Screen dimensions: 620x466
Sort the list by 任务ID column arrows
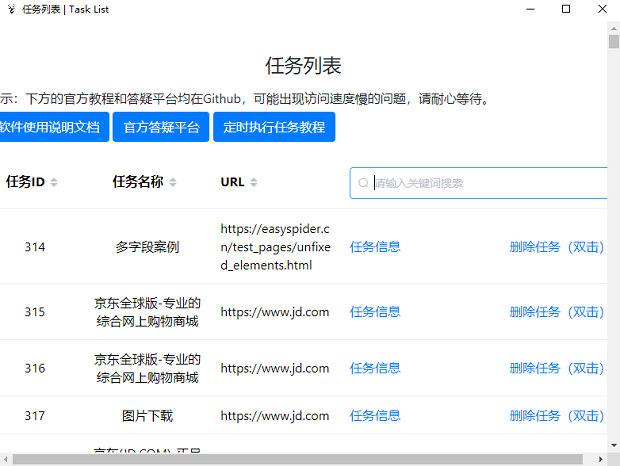pyautogui.click(x=54, y=182)
